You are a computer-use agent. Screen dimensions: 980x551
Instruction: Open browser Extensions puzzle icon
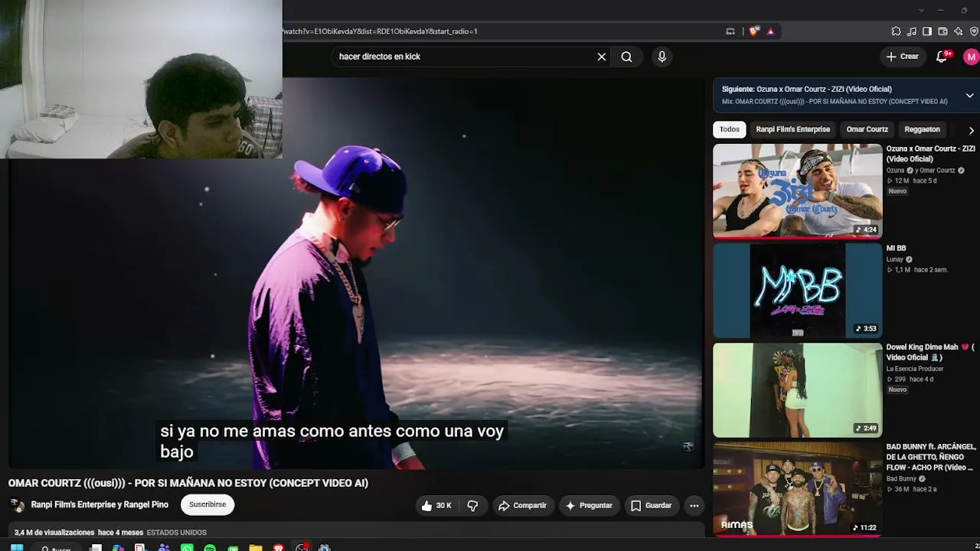click(x=896, y=31)
